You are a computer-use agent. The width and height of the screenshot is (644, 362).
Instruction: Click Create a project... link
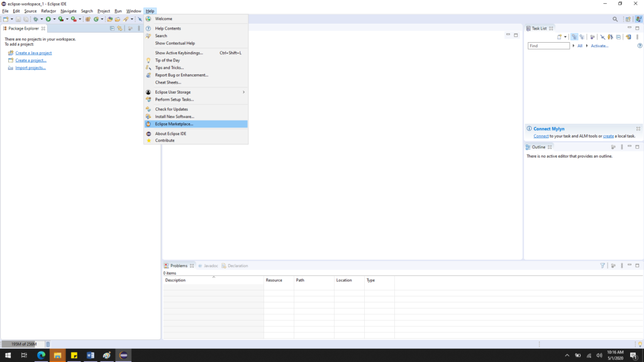click(31, 60)
